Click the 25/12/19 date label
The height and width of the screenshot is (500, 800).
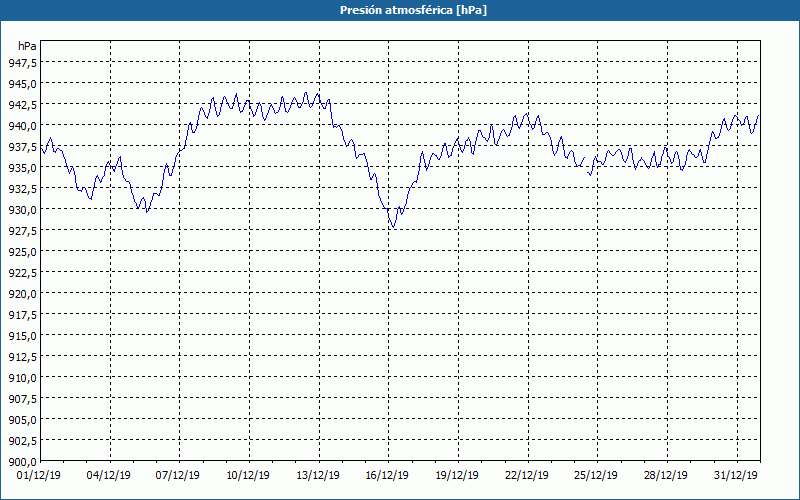(x=596, y=476)
